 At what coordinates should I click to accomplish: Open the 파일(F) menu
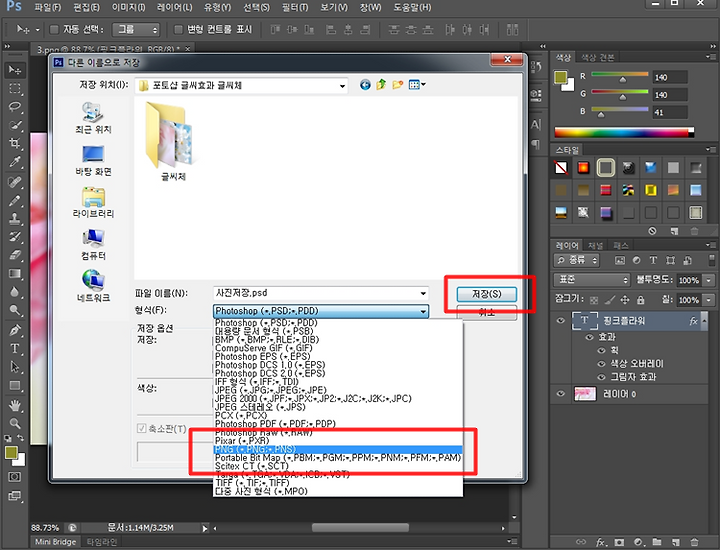pos(48,7)
